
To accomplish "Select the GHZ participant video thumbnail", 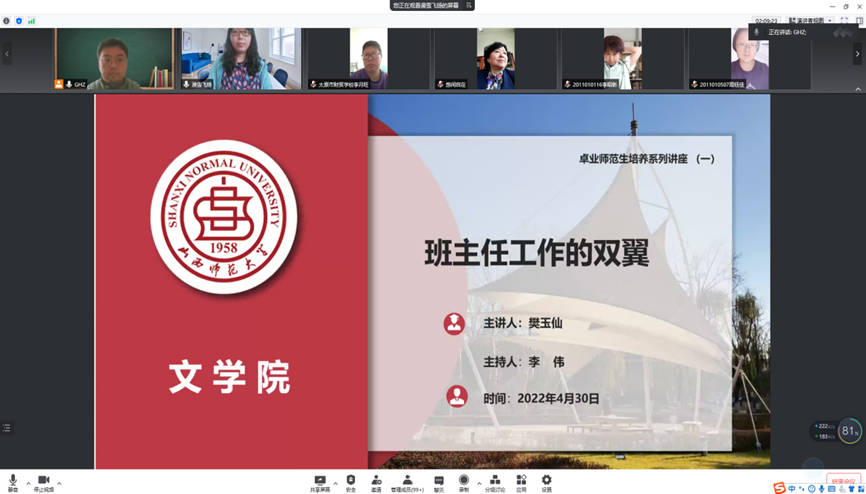I will (x=113, y=59).
